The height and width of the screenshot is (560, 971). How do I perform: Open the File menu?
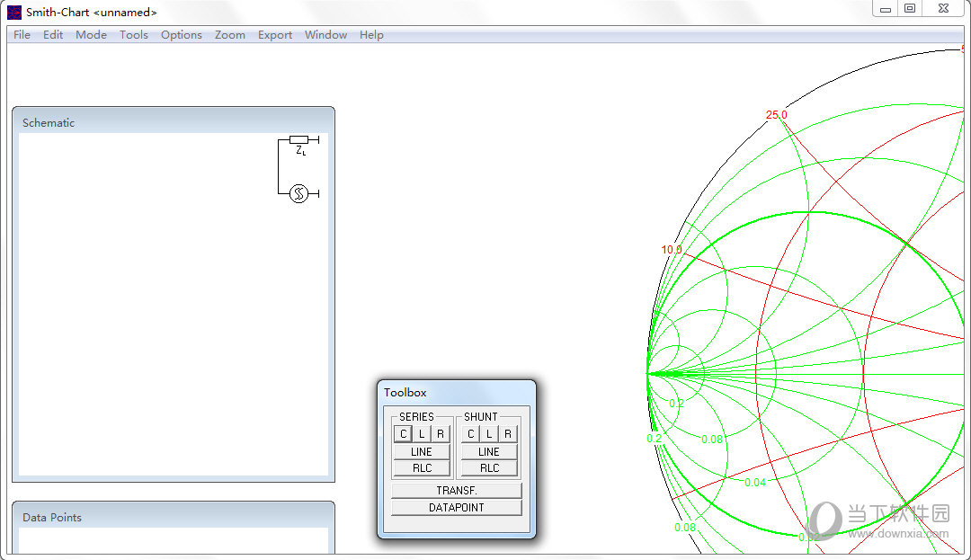click(x=22, y=35)
